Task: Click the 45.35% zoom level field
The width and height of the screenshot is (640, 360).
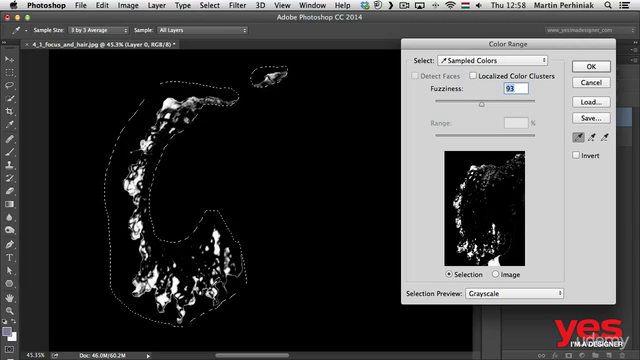Action: click(x=35, y=356)
